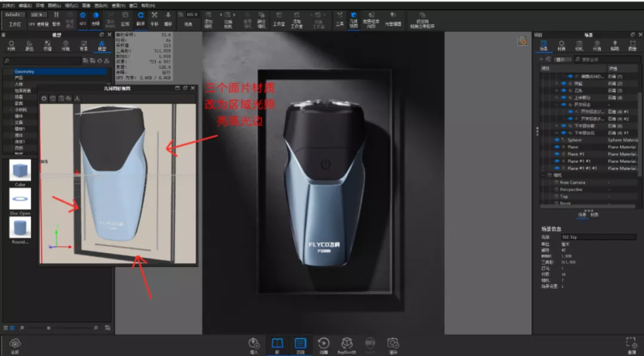Toggle visibility of 上半部分 in scene tree
644x356 pixels.
564,97
